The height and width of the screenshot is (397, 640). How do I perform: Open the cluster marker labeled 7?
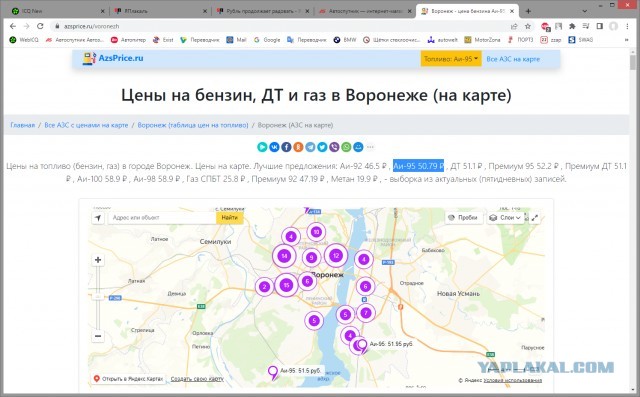coord(366,313)
